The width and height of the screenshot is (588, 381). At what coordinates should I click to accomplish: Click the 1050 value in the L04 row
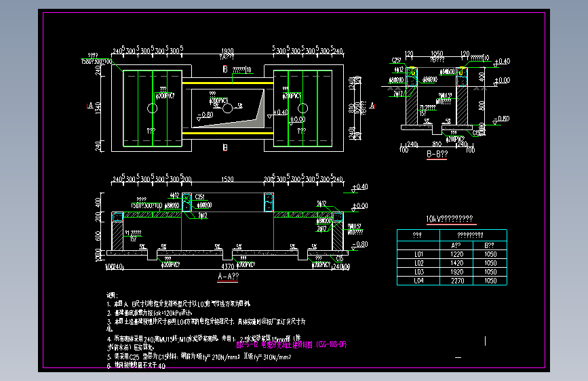[490, 281]
